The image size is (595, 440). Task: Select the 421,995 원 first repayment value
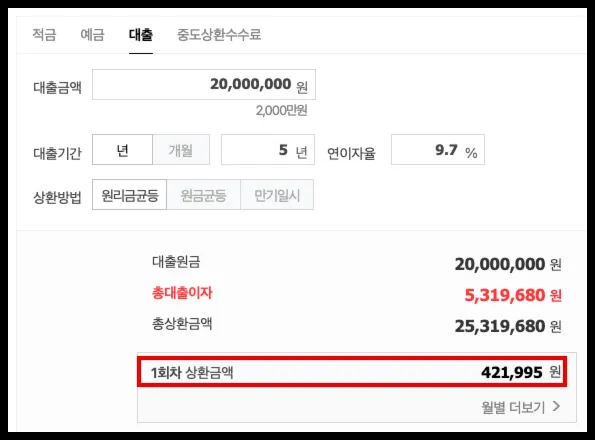point(521,372)
